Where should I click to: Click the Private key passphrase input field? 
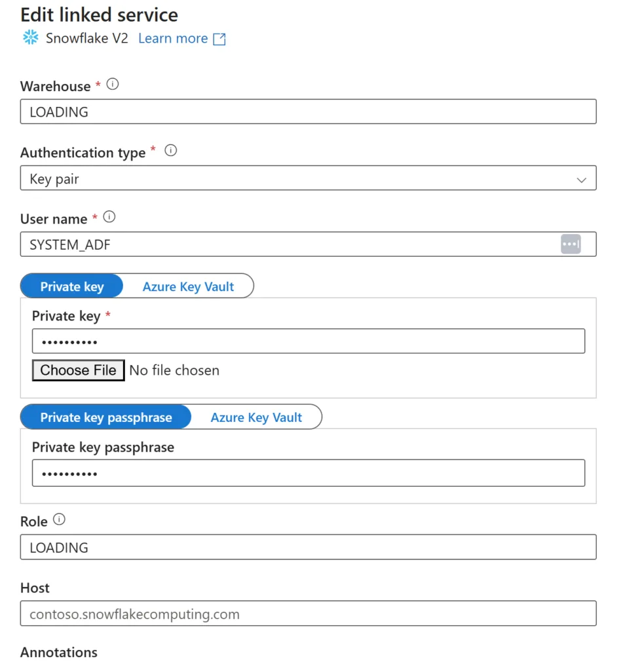click(309, 473)
